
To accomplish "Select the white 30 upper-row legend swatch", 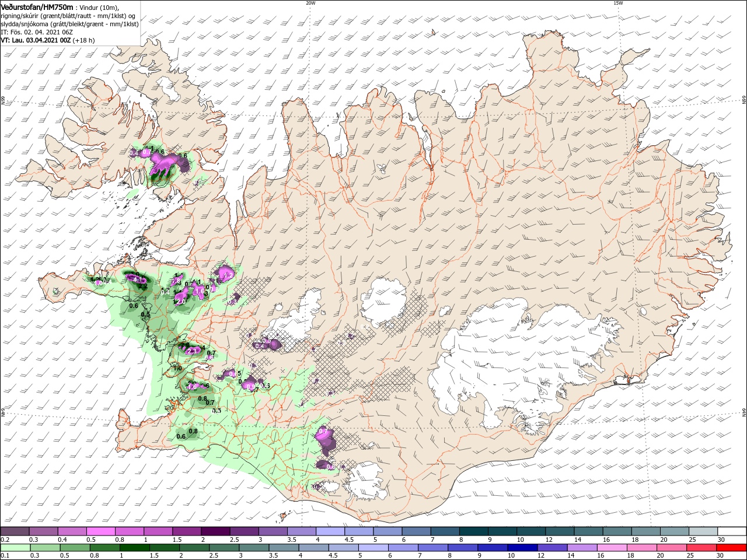I will click(731, 531).
